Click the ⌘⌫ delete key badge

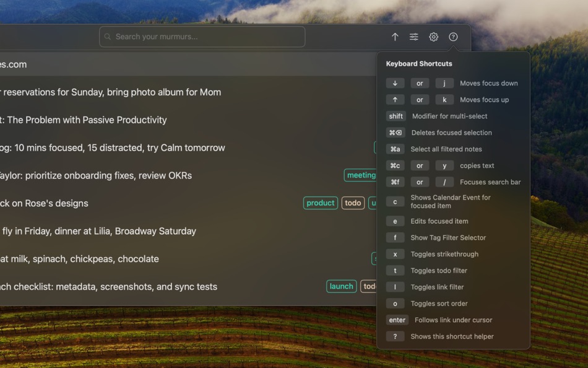point(396,133)
